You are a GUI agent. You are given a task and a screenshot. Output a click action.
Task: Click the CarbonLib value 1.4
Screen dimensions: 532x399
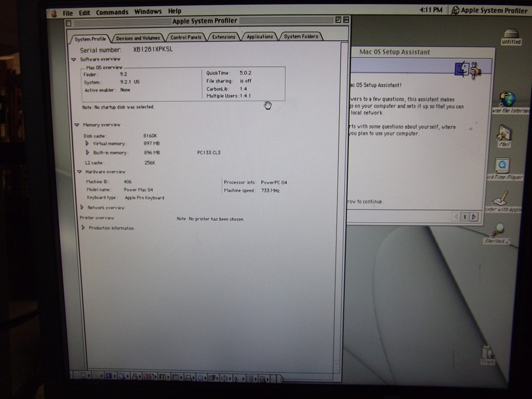tap(243, 89)
